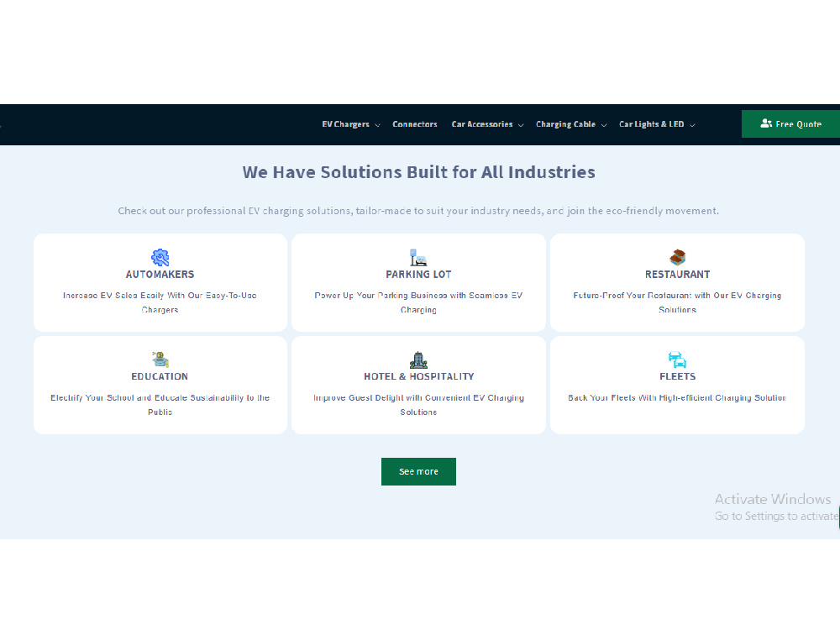Click the Parking Lot charger icon
This screenshot has width=840, height=630.
[x=418, y=257]
